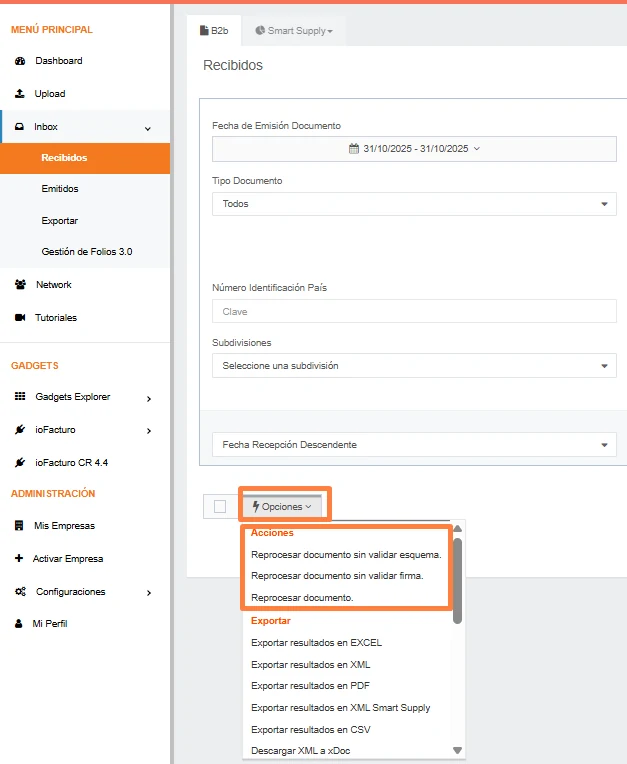Open the Mis Empresas link
Image resolution: width=627 pixels, height=764 pixels.
(64, 526)
